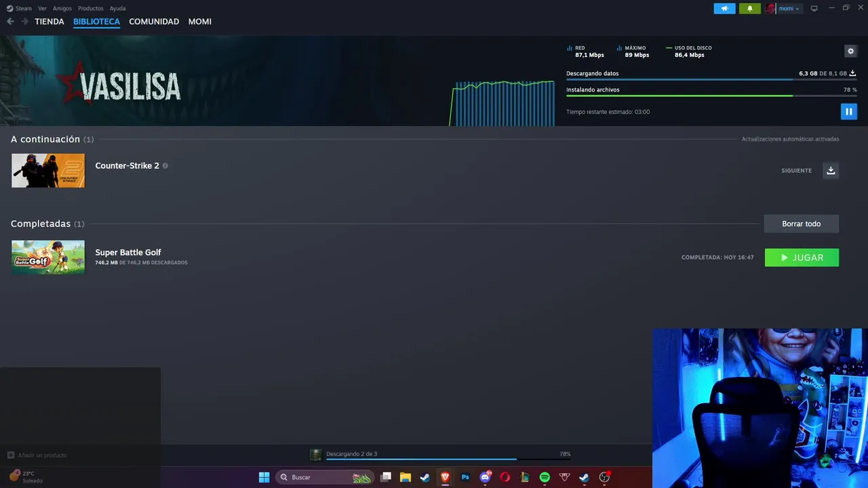
Task: Click the Counter-Strike 2 title
Action: tap(127, 165)
